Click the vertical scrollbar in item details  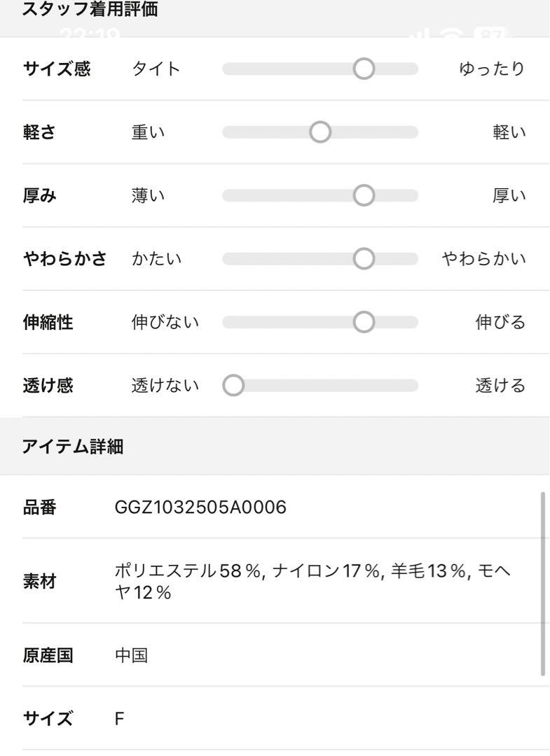pos(543,584)
